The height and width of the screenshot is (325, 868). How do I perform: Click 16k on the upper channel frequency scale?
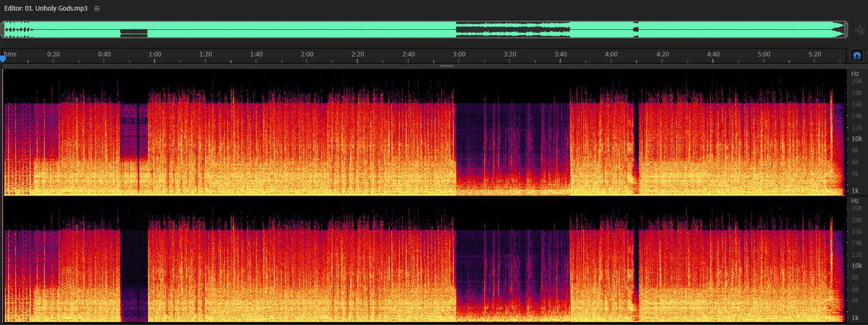(856, 104)
